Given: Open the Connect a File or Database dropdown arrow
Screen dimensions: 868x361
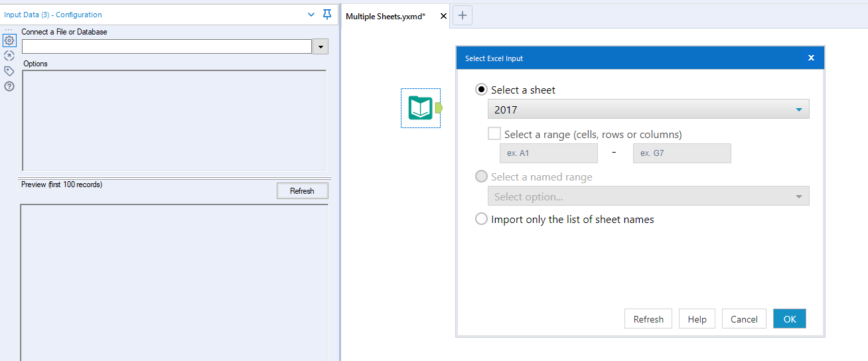Looking at the screenshot, I should click(321, 46).
